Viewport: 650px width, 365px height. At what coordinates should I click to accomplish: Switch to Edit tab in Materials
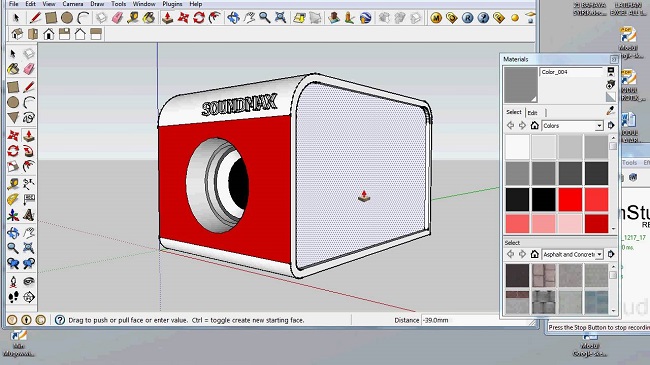click(532, 112)
